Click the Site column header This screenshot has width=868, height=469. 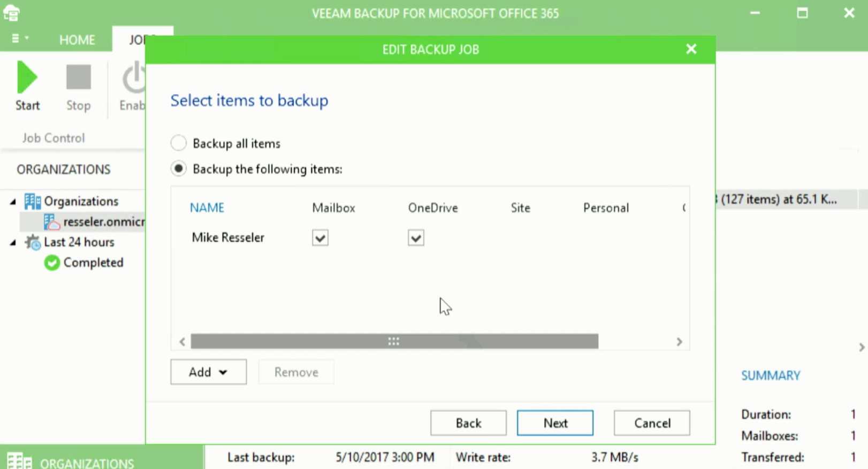tap(520, 207)
